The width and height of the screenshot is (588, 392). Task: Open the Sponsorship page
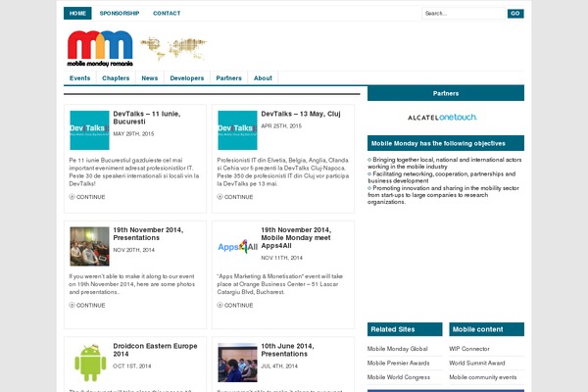(120, 13)
